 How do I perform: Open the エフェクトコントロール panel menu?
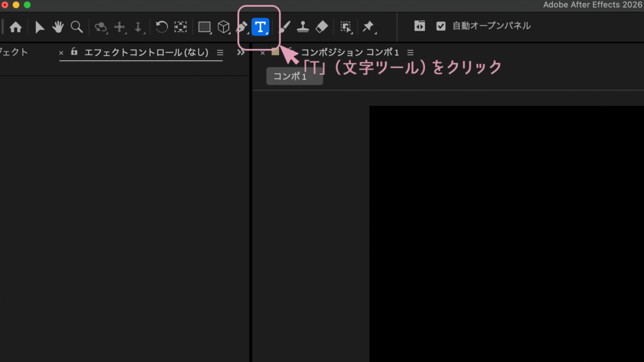(220, 53)
